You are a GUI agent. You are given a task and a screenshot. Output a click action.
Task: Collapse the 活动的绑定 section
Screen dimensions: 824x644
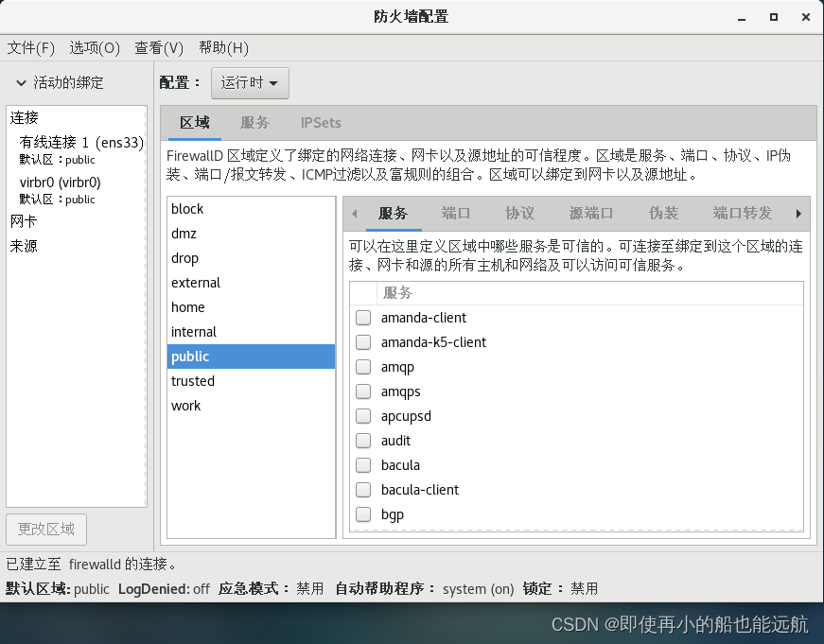point(21,83)
